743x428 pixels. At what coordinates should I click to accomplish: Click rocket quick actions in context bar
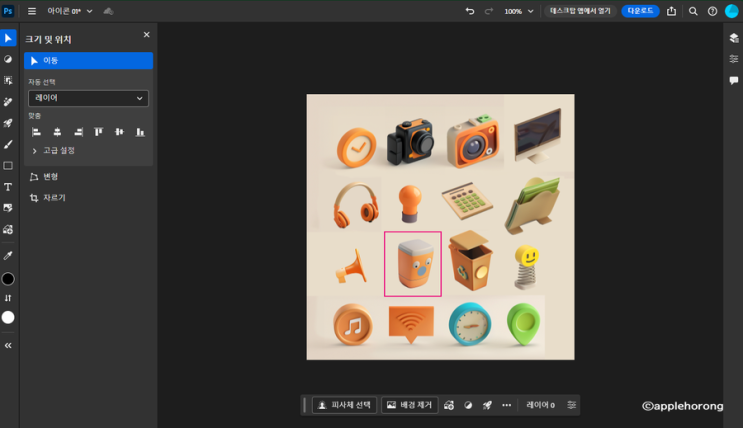click(x=487, y=405)
